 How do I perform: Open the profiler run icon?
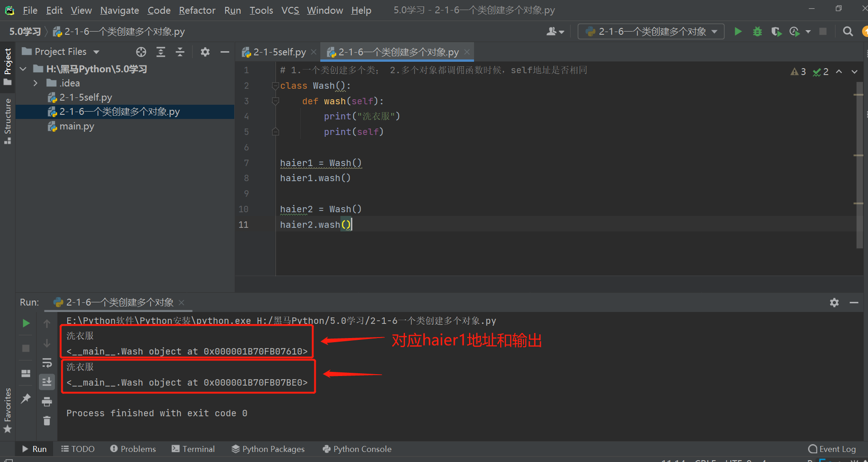tap(795, 32)
